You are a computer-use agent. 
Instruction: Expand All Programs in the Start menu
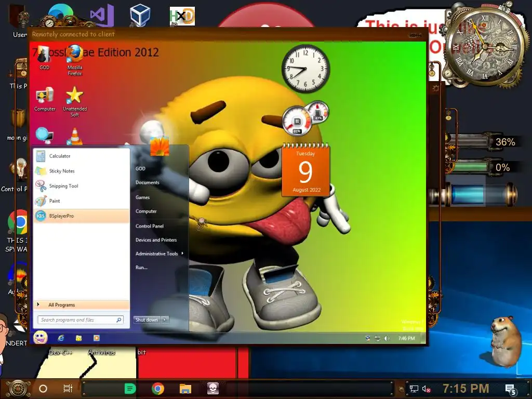[x=82, y=304]
